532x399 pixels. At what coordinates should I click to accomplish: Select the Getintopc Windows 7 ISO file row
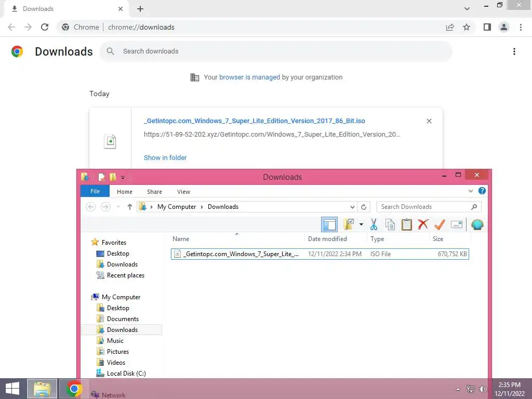coord(320,254)
